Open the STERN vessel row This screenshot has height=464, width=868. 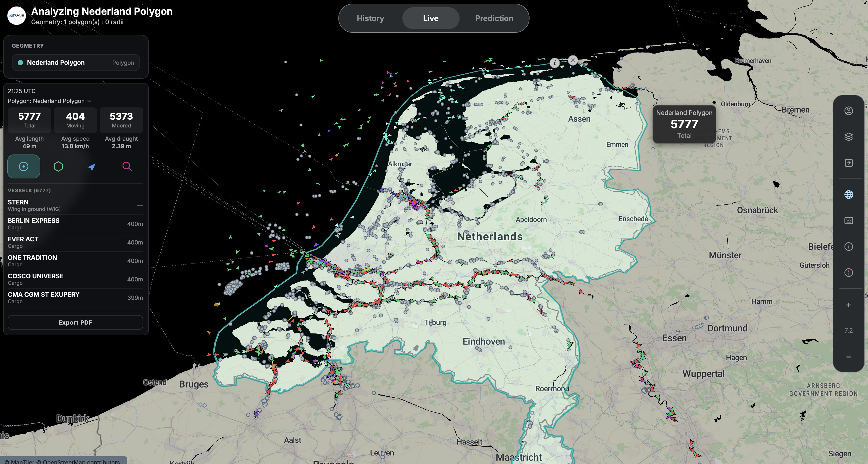(75, 205)
